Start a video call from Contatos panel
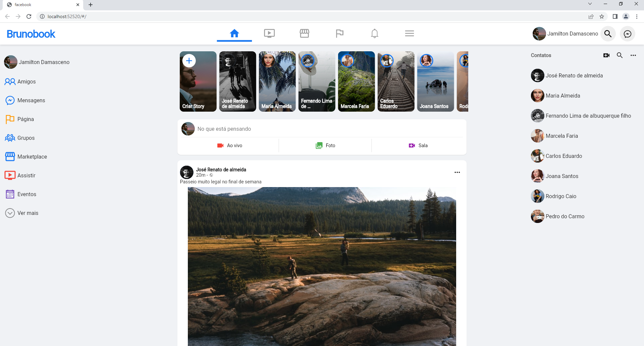 point(606,55)
